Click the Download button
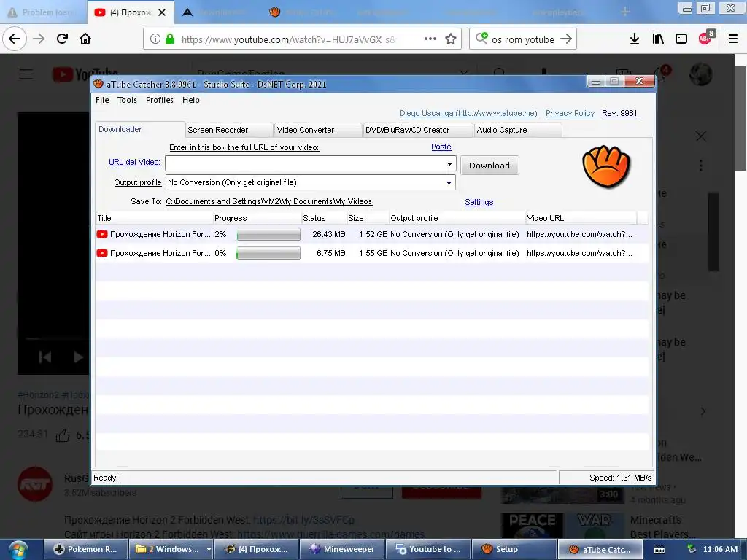Screen dimensions: 747x560 pyautogui.click(x=489, y=166)
